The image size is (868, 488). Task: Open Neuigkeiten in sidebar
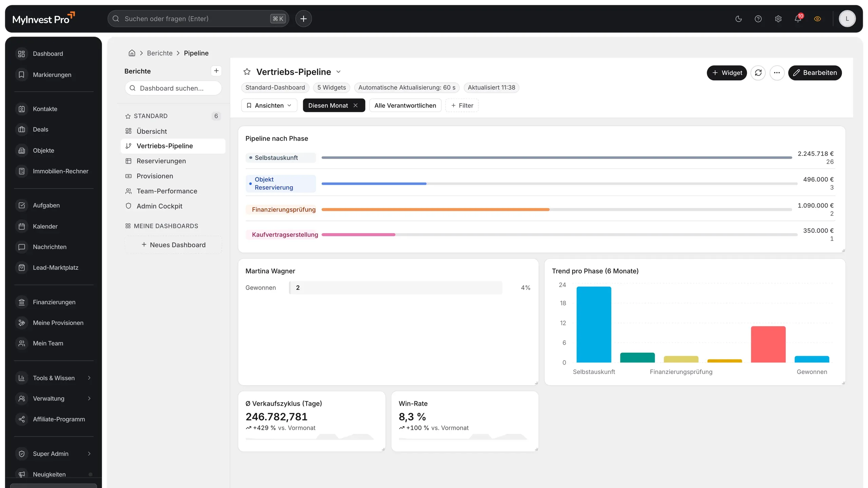[x=54, y=474]
